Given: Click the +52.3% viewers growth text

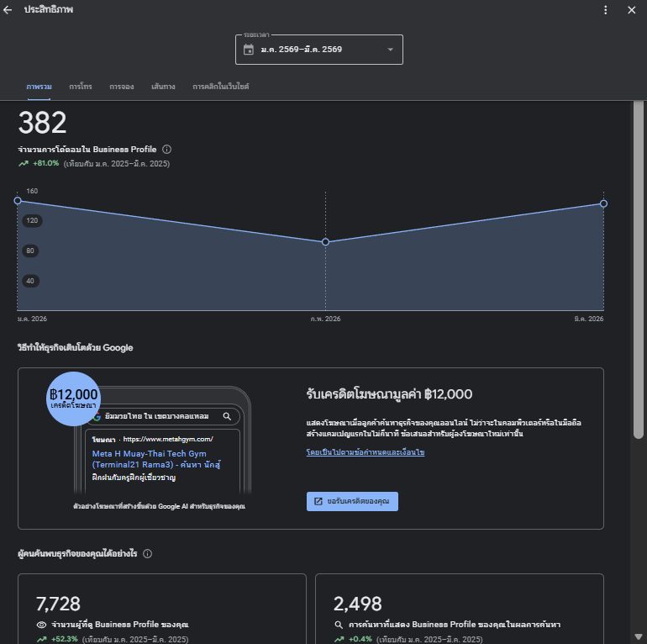Looking at the screenshot, I should 64,639.
